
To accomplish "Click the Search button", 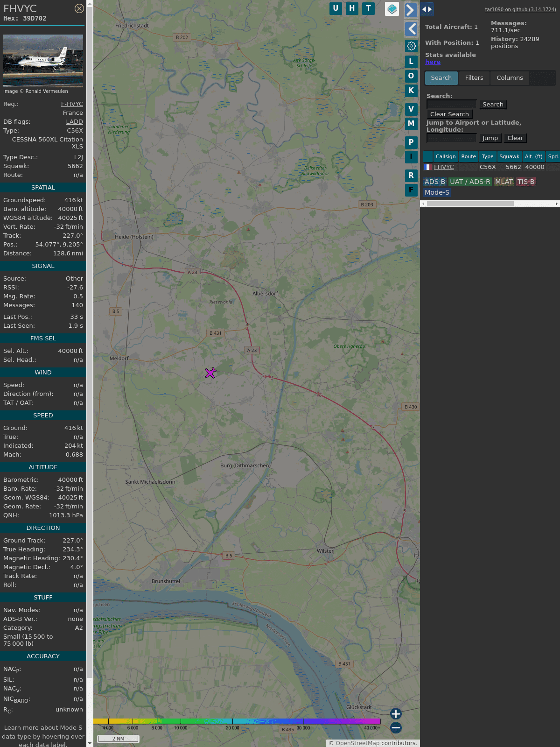I will (493, 105).
